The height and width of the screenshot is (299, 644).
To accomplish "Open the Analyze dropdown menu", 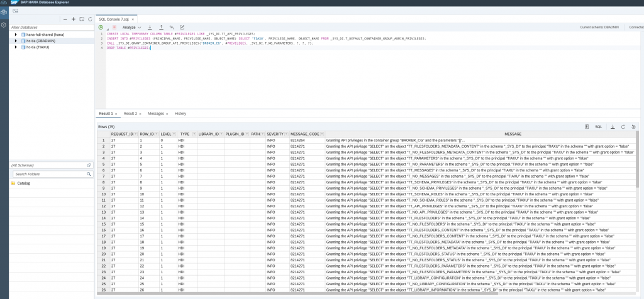I will 132,27.
